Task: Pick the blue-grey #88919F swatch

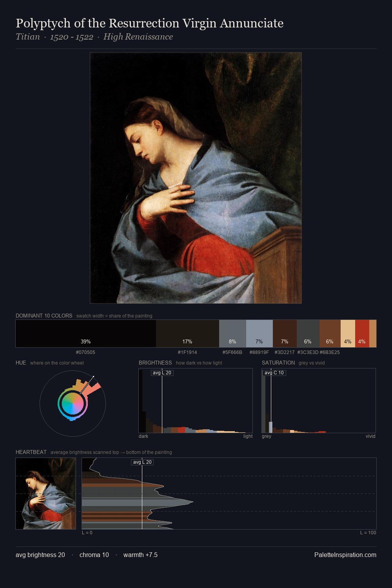Action: point(259,334)
